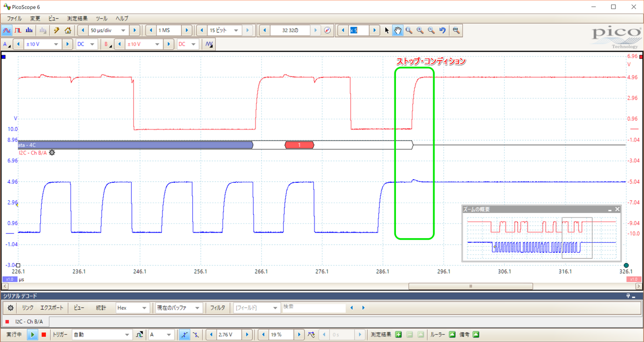This screenshot has width=644, height=342.
Task: Click the zoom-in magnifier tool
Action: (x=420, y=30)
